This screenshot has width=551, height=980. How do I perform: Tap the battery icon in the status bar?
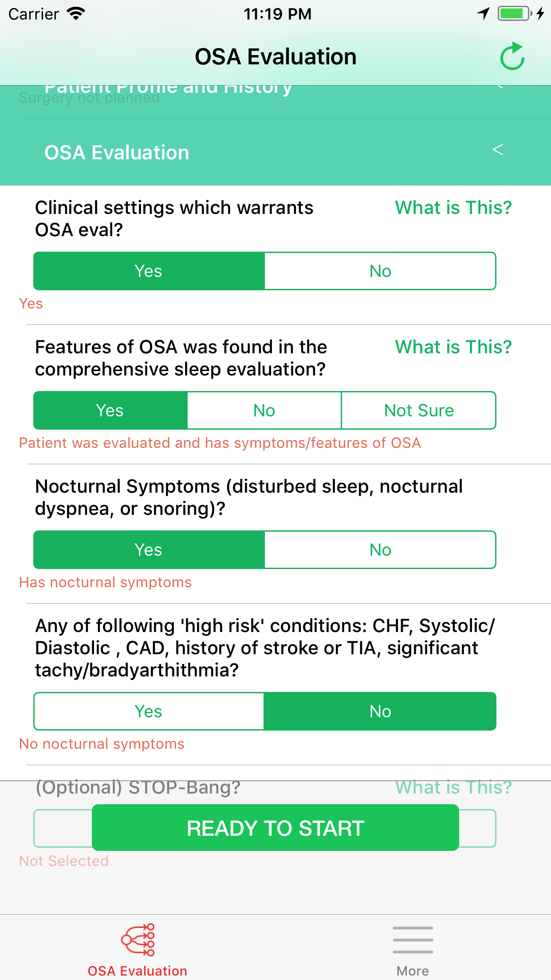pyautogui.click(x=515, y=14)
